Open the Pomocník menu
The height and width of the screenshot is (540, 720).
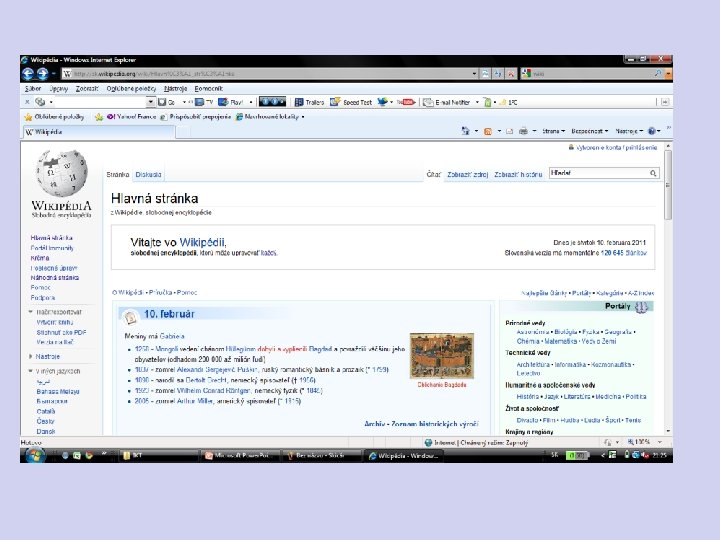(x=208, y=89)
